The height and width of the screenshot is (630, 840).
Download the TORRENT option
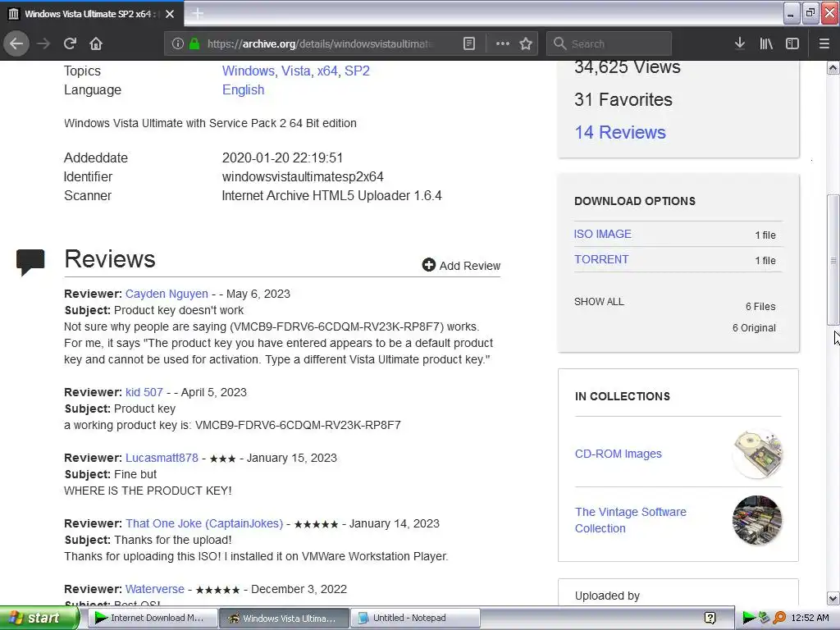601,259
